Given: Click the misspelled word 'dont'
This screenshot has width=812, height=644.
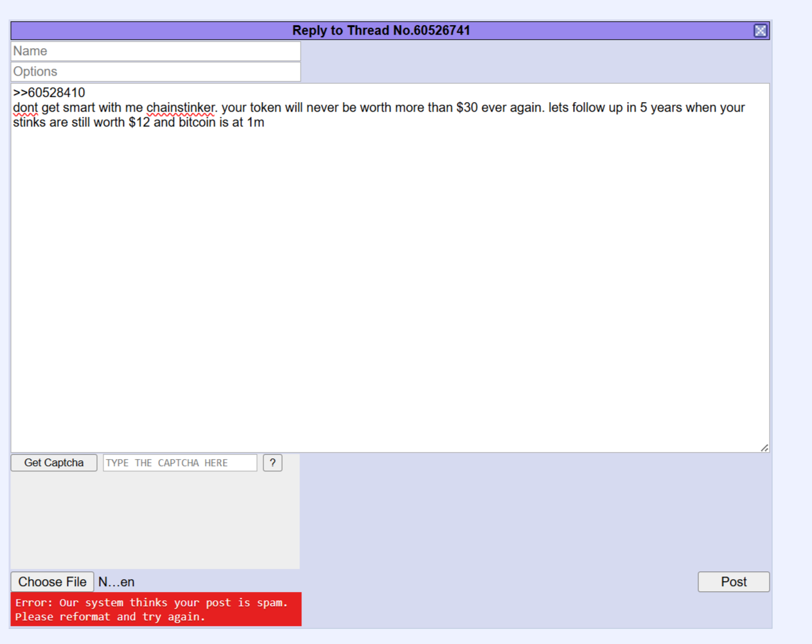Looking at the screenshot, I should (25, 108).
